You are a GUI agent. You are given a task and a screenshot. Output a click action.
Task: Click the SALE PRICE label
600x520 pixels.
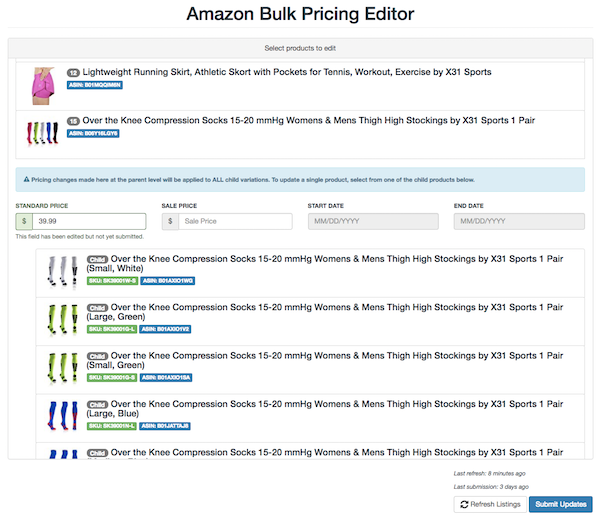(179, 206)
